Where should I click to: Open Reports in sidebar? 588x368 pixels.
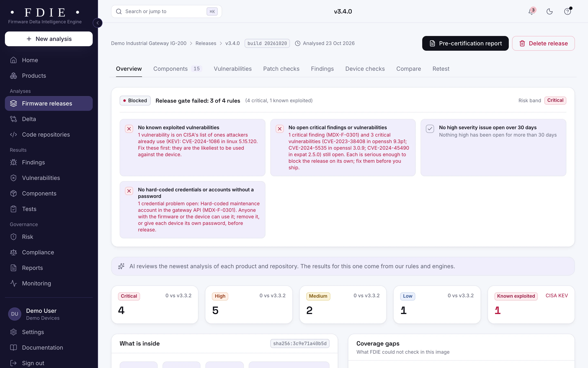[49, 268]
